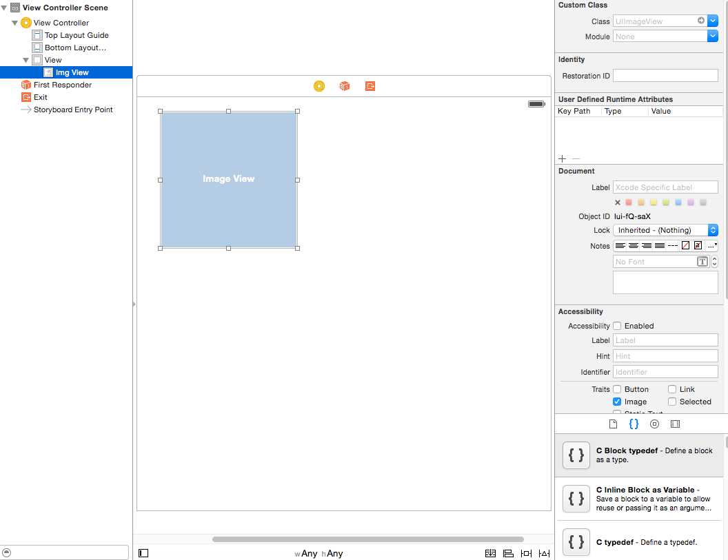Click the Value column header
Viewport: 728px width, 560px height.
[x=660, y=111]
